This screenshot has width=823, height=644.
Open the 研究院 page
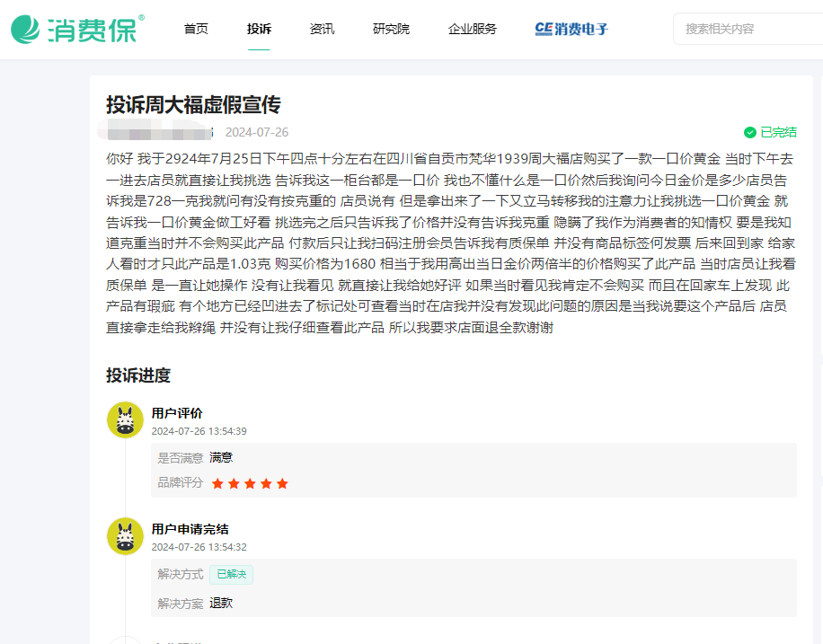[390, 29]
